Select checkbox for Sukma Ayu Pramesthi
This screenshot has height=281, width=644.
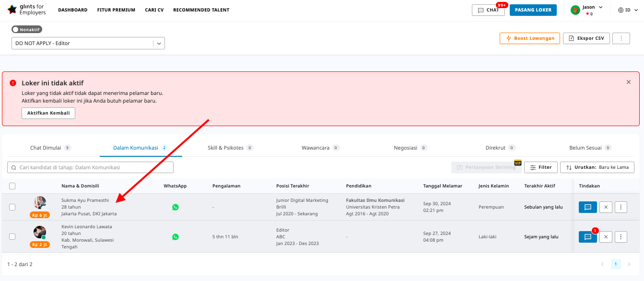click(12, 207)
